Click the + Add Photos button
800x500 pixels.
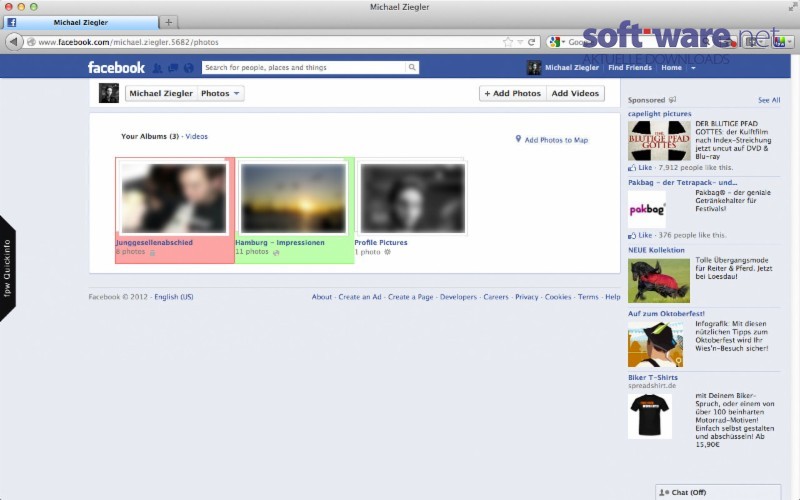click(513, 93)
